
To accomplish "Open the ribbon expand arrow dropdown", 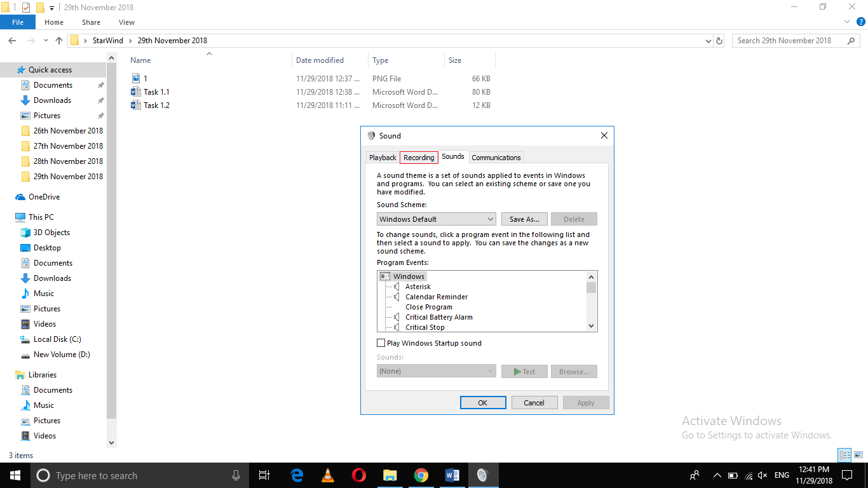I will (x=847, y=22).
